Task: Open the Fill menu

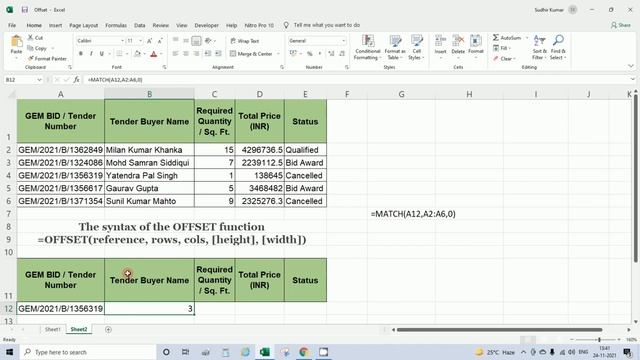Action: (x=502, y=48)
